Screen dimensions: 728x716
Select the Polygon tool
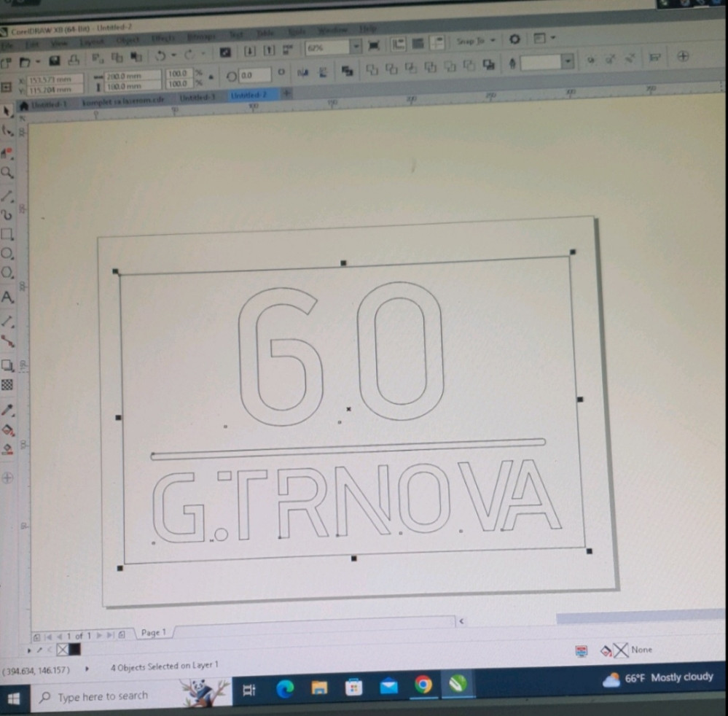click(x=7, y=272)
